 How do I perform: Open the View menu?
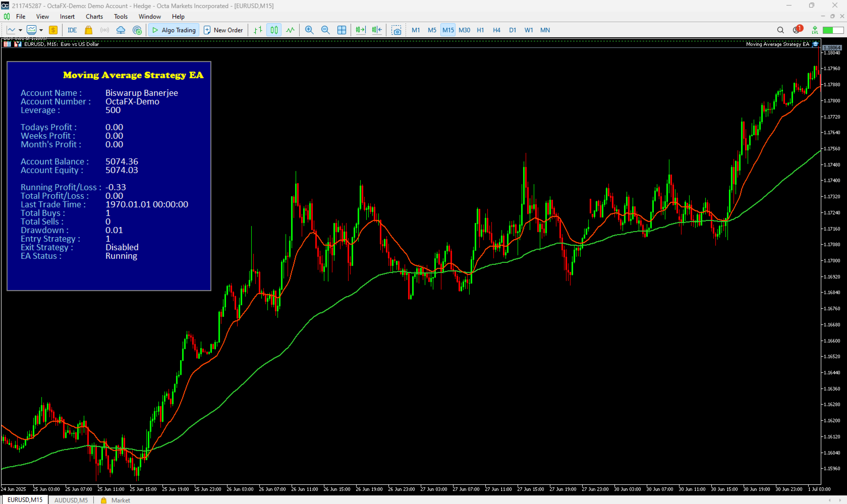(42, 17)
